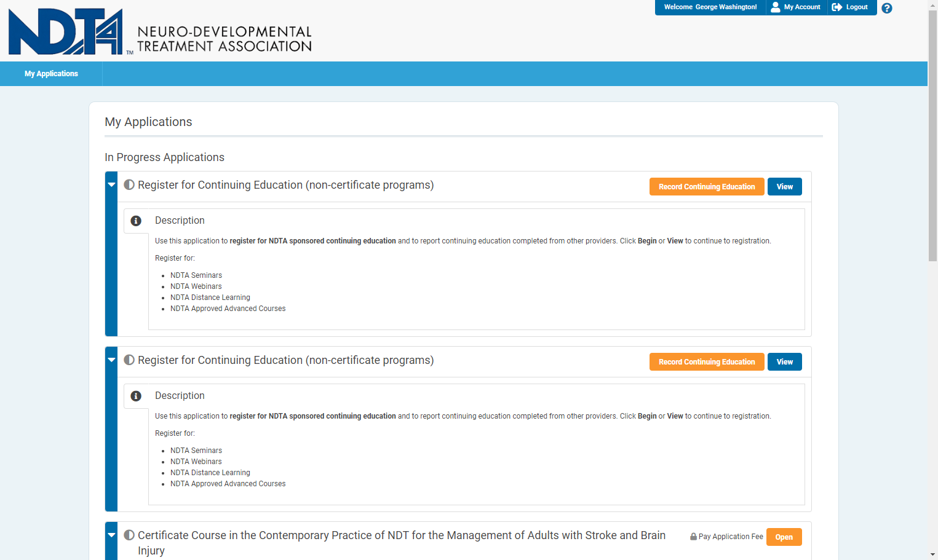Click NDTA Webinars in second application list
The image size is (938, 560).
[196, 462]
